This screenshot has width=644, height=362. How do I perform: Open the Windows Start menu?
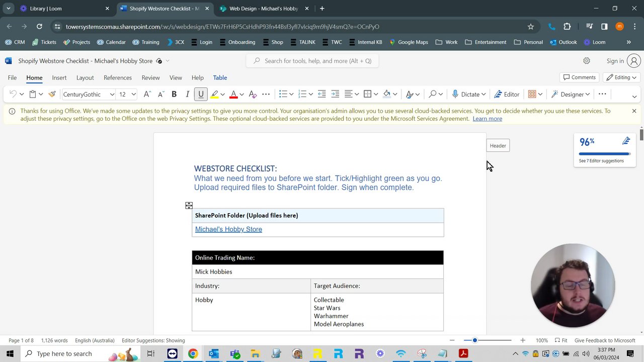click(10, 353)
